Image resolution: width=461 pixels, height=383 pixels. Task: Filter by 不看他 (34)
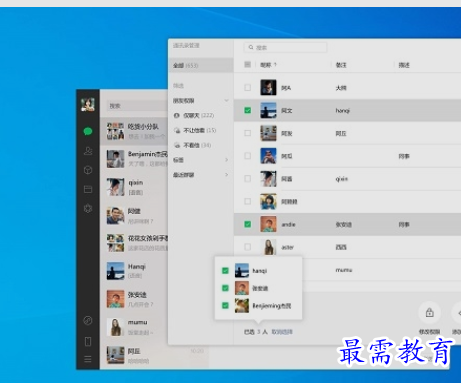[x=197, y=145]
